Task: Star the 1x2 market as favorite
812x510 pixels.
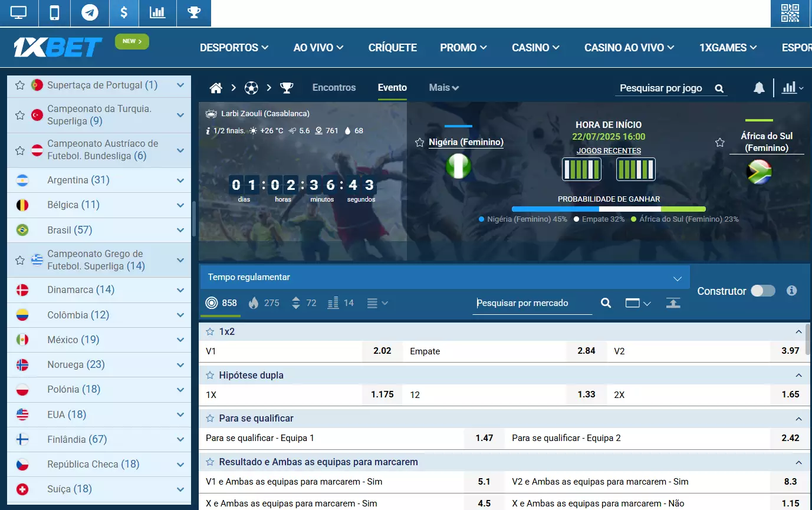Action: coord(209,331)
